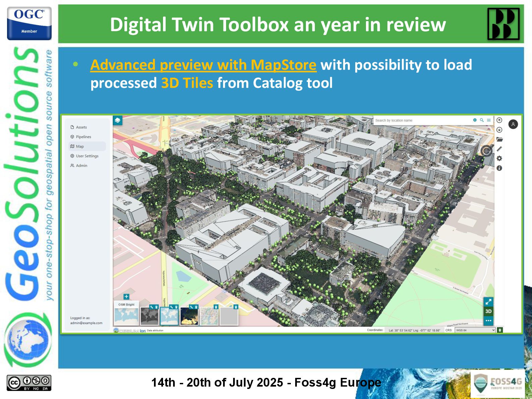Edit satellite background with wrench icon
Screen dimensions: 532x399
coord(191,307)
